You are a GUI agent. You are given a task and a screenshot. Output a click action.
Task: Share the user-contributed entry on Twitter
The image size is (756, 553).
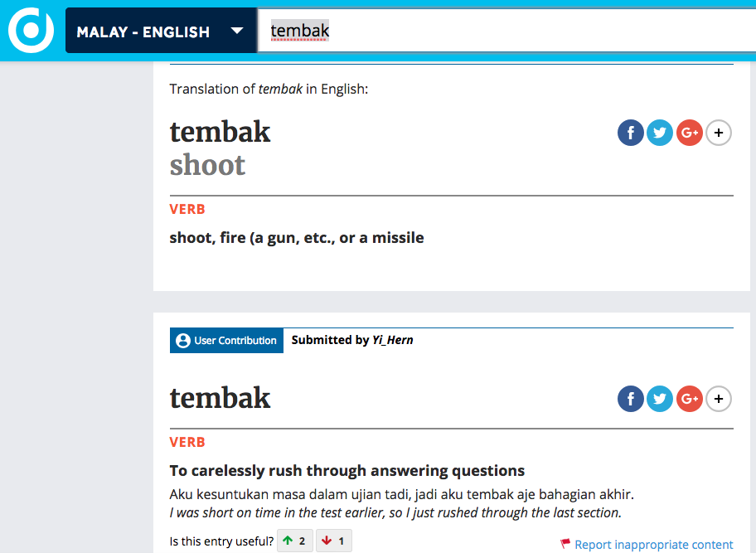click(x=660, y=399)
